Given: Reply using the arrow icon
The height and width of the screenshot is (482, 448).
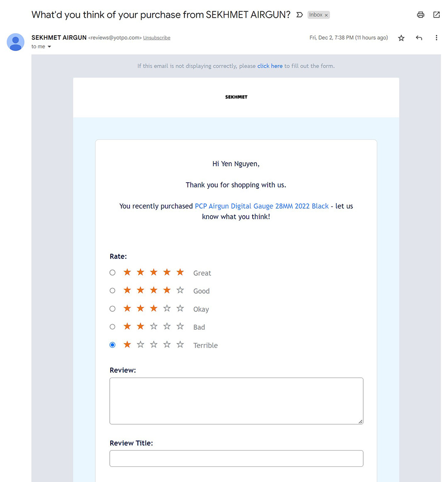Looking at the screenshot, I should click(419, 38).
